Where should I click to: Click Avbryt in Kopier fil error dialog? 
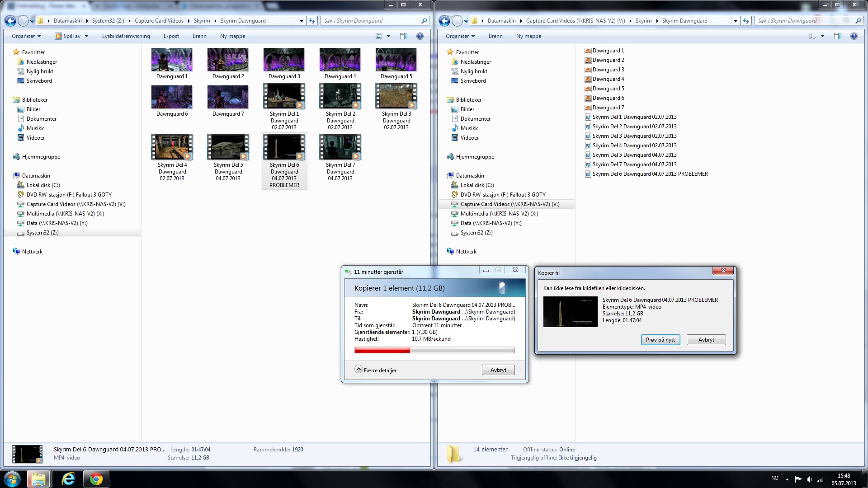point(706,340)
